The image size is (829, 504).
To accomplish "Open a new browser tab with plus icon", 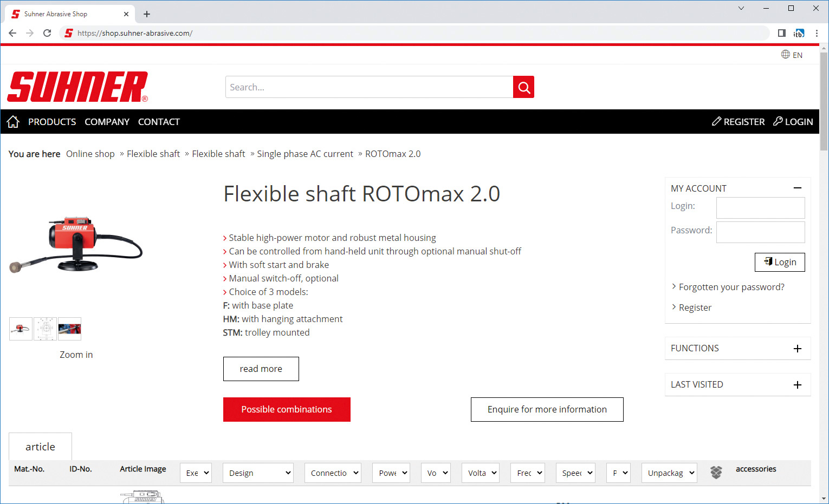I will pyautogui.click(x=147, y=14).
